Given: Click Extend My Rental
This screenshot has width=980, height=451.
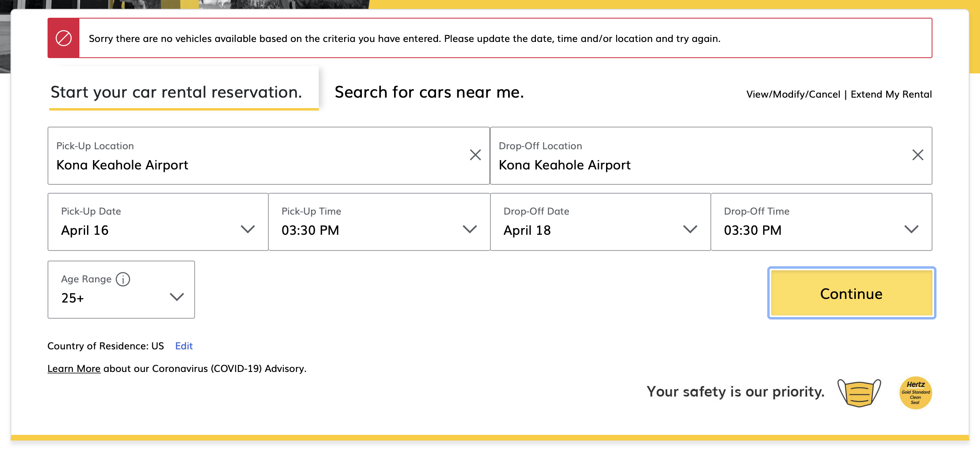Looking at the screenshot, I should coord(891,94).
